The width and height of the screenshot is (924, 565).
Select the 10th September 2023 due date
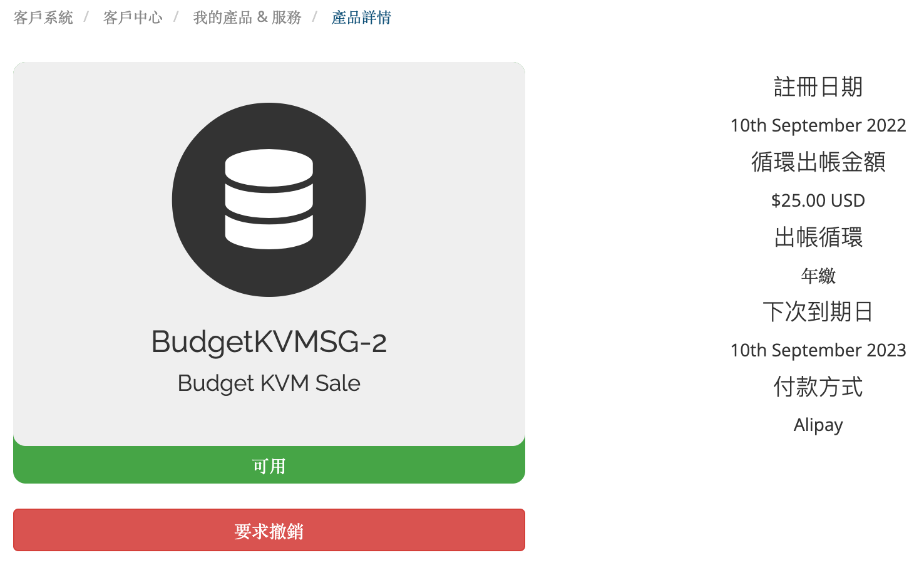(818, 350)
